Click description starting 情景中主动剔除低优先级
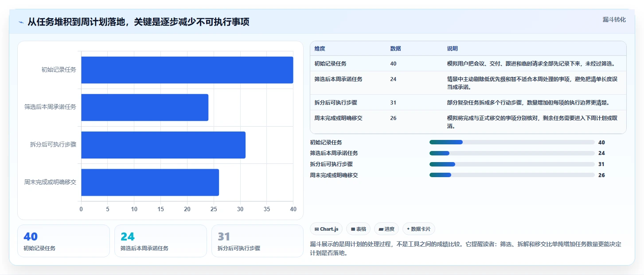 pos(532,83)
